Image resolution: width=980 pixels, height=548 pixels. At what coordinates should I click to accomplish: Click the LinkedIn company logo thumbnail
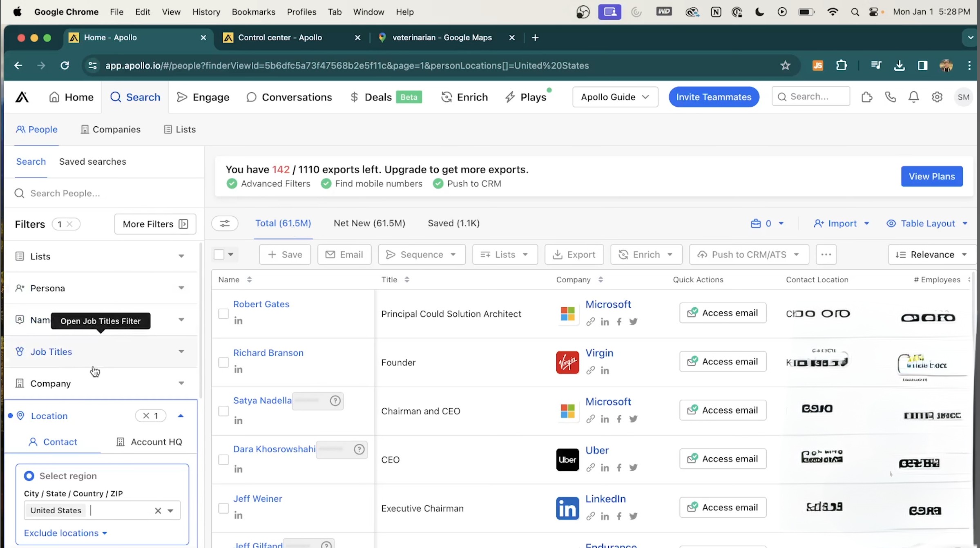tap(567, 508)
